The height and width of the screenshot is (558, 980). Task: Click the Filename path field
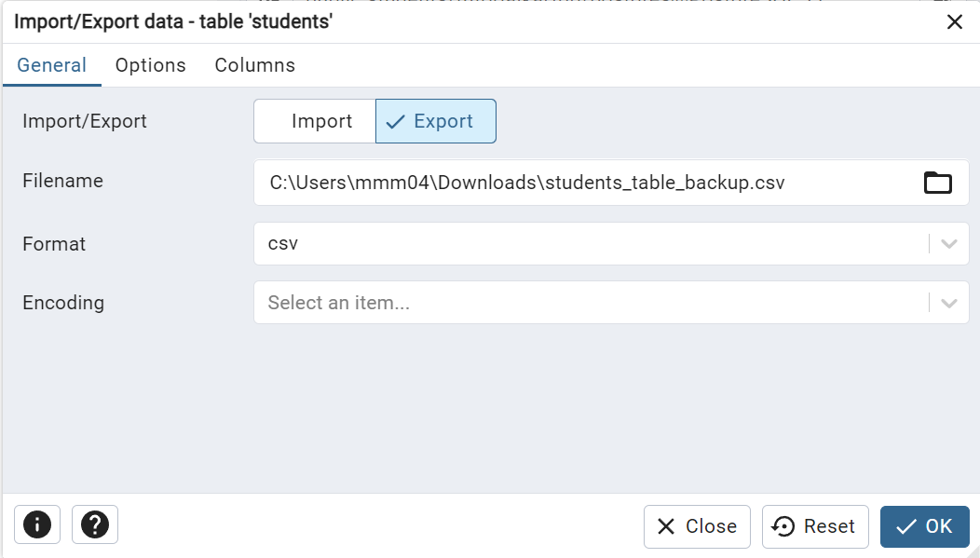(559, 183)
